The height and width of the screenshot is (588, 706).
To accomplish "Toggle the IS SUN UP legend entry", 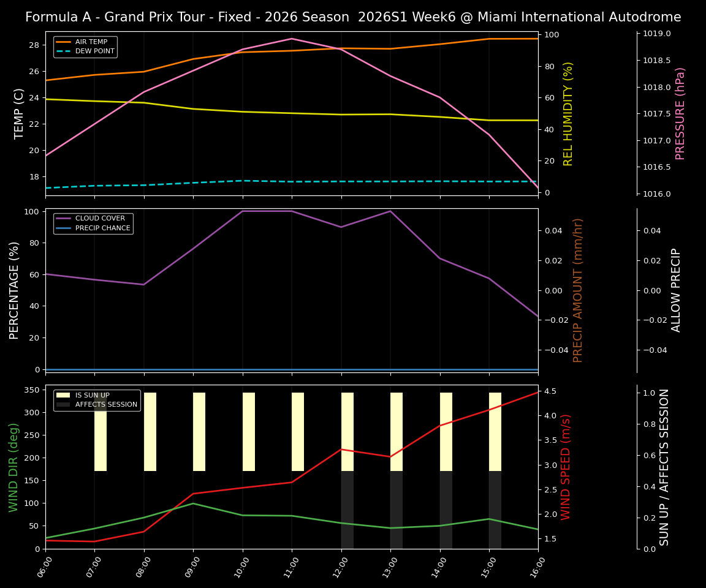I will point(93,395).
